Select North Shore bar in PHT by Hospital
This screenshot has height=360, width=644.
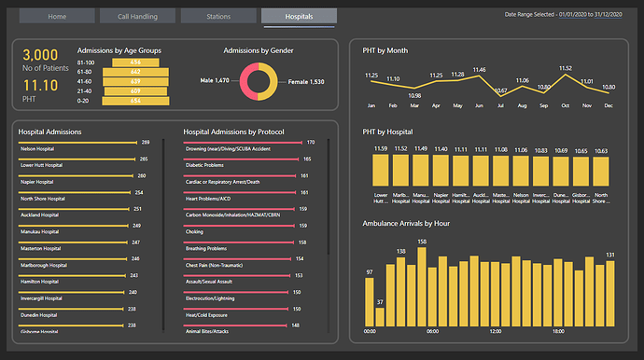(x=601, y=172)
